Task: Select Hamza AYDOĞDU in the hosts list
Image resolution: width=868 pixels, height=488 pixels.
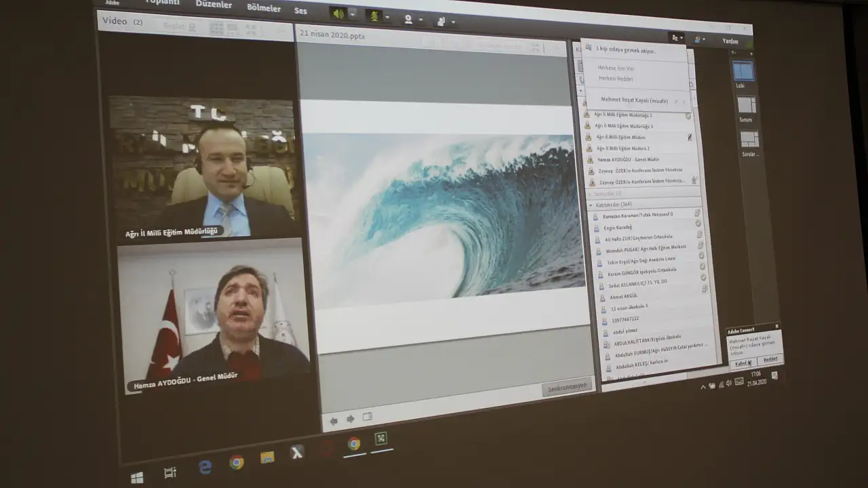Action: point(628,159)
